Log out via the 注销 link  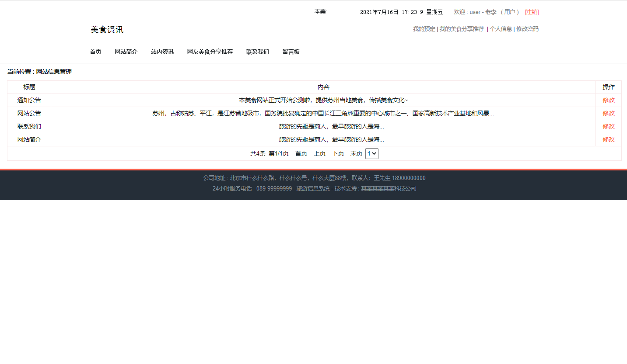pos(531,12)
